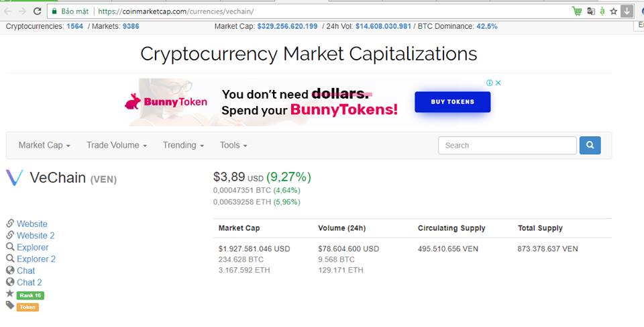Click the browser reload icon
The width and height of the screenshot is (644, 327).
click(37, 11)
